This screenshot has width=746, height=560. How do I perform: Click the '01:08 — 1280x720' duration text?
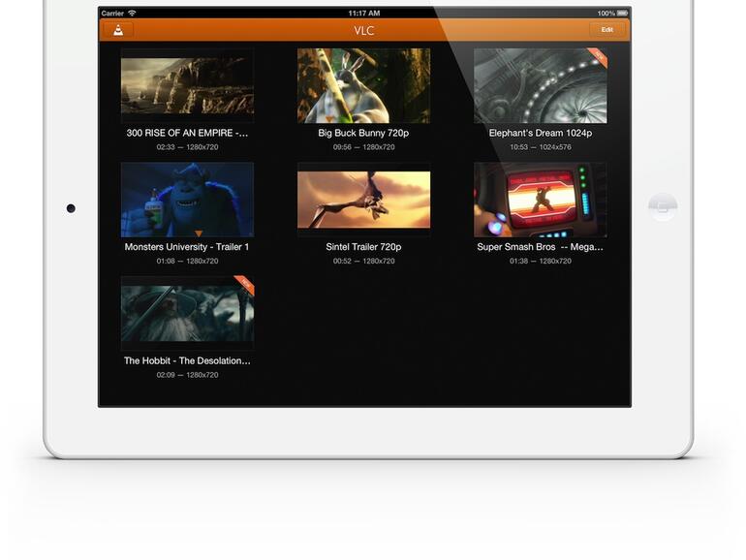point(187,261)
